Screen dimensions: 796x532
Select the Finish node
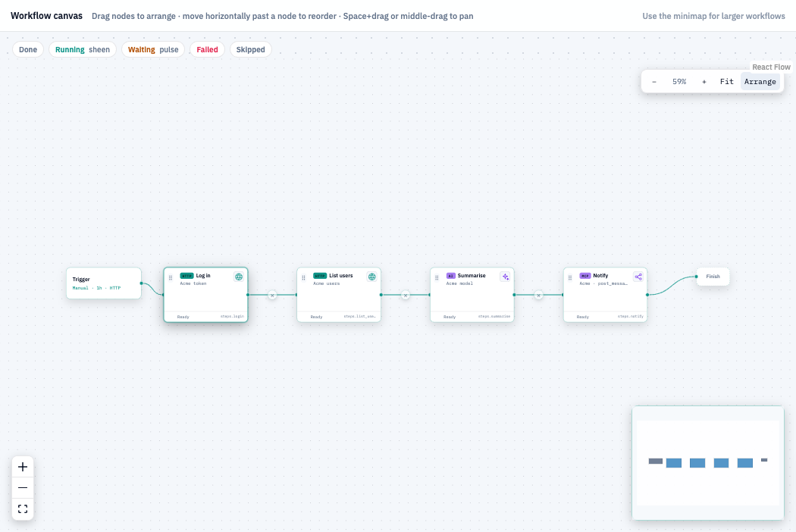click(713, 277)
